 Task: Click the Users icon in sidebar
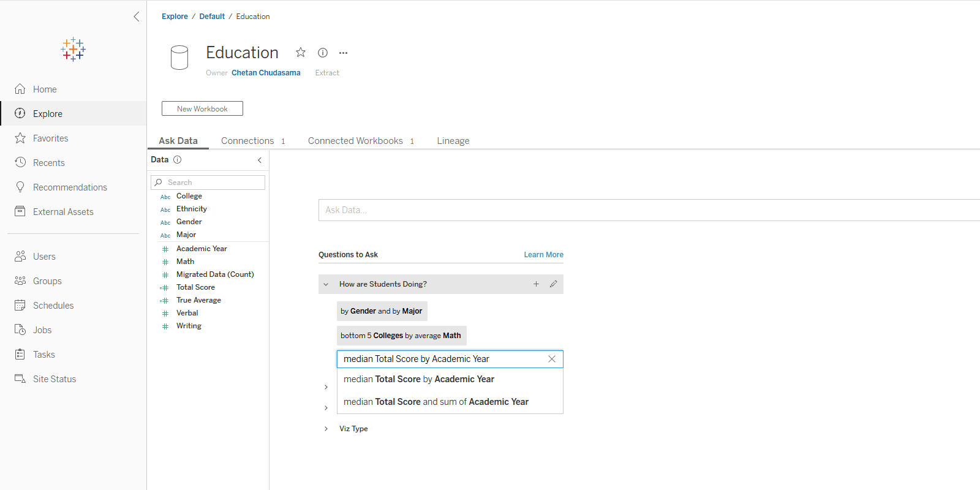point(20,256)
